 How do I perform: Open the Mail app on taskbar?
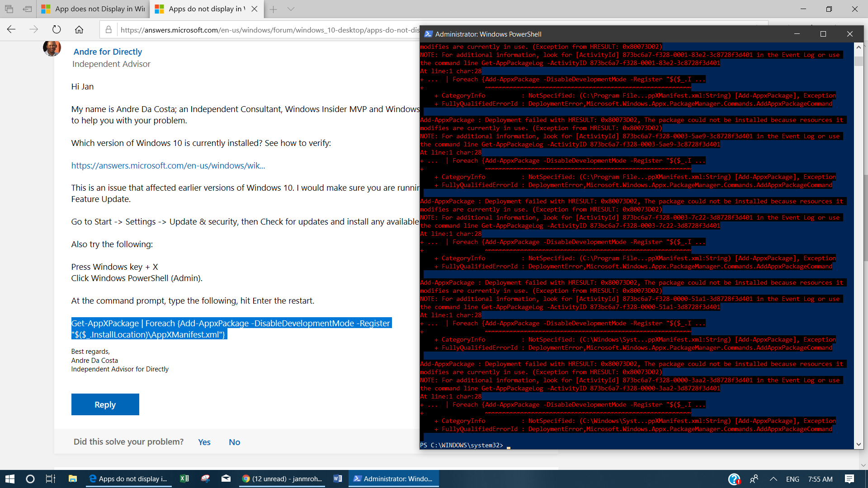(226, 479)
